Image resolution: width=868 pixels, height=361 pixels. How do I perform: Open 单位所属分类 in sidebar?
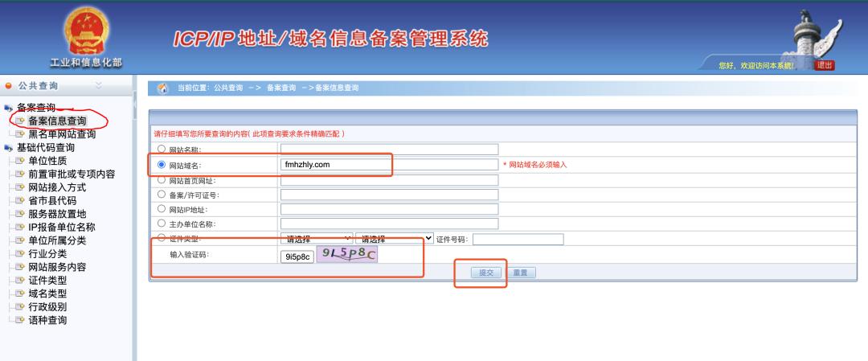click(x=57, y=240)
